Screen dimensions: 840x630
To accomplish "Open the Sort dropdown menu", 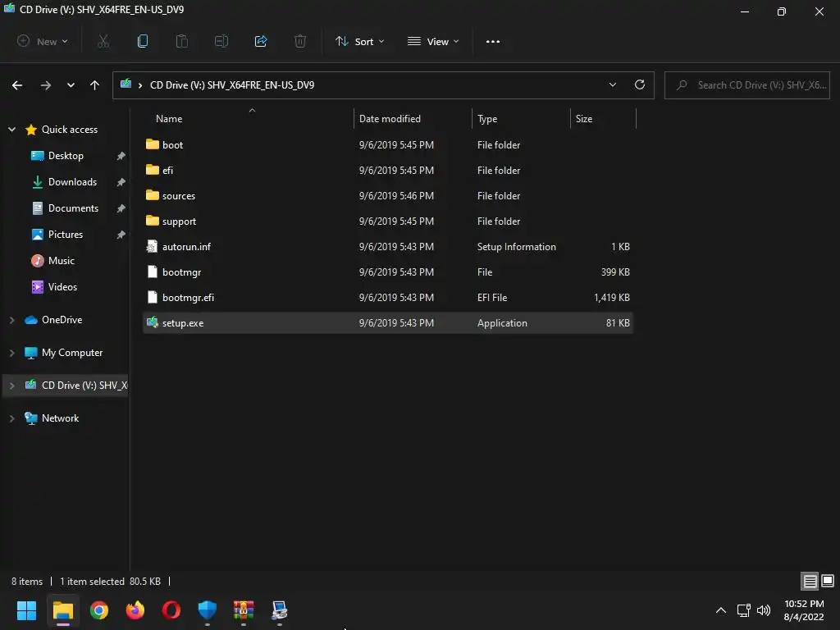I will tap(359, 41).
